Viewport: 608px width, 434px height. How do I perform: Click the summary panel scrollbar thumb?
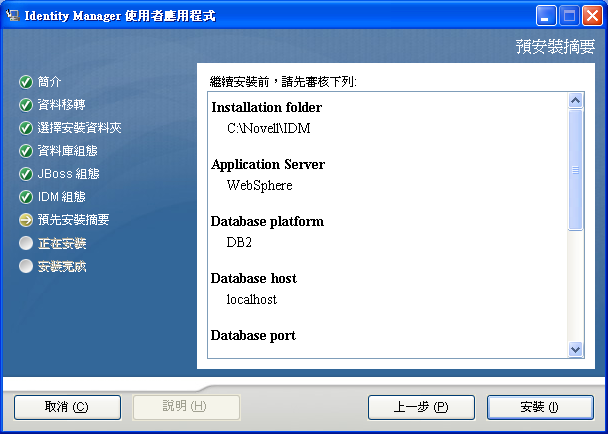(x=575, y=170)
